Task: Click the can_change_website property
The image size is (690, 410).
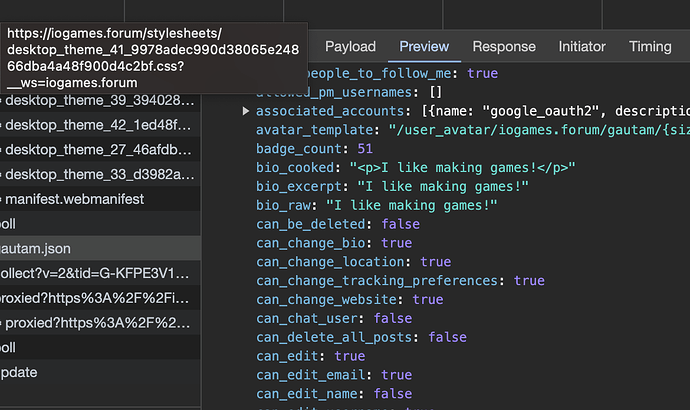Action: tap(350, 300)
